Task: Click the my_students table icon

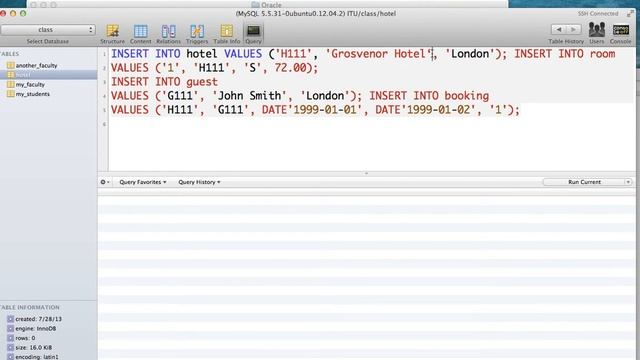Action: [11, 94]
